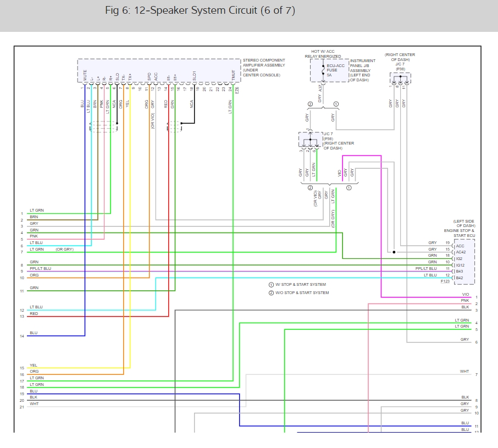Click the Stereo Component Amplifier connector box

coord(159,70)
